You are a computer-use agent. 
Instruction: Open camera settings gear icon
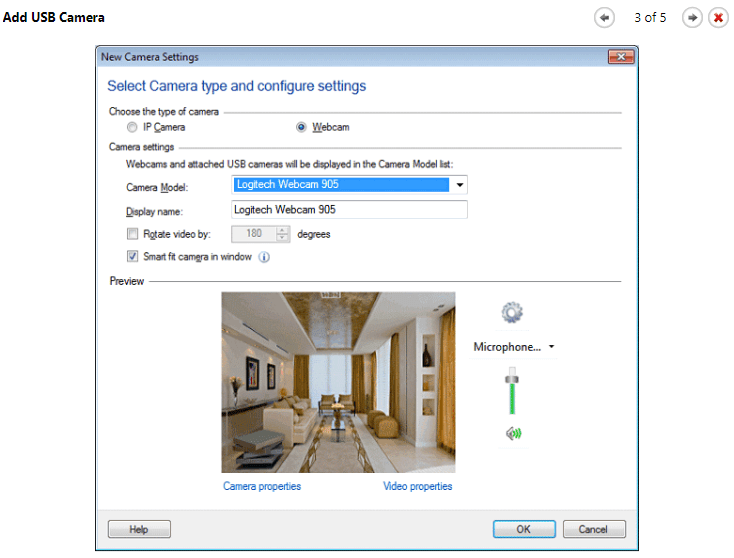point(512,312)
